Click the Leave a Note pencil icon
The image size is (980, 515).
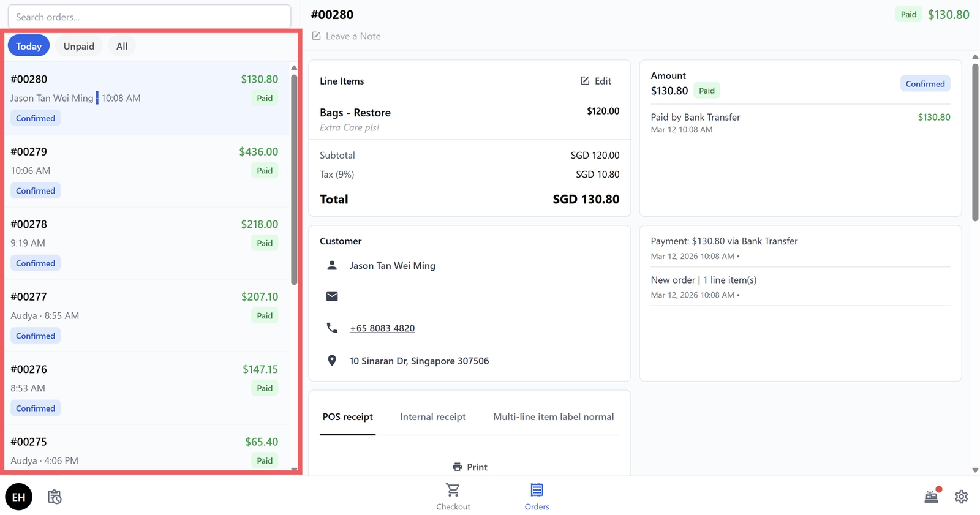point(317,36)
